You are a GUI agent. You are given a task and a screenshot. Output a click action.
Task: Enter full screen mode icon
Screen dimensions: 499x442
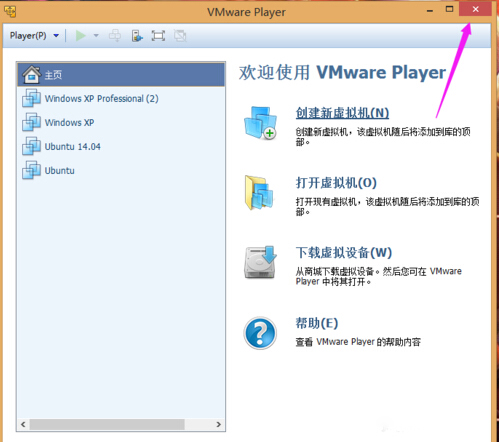tap(158, 35)
